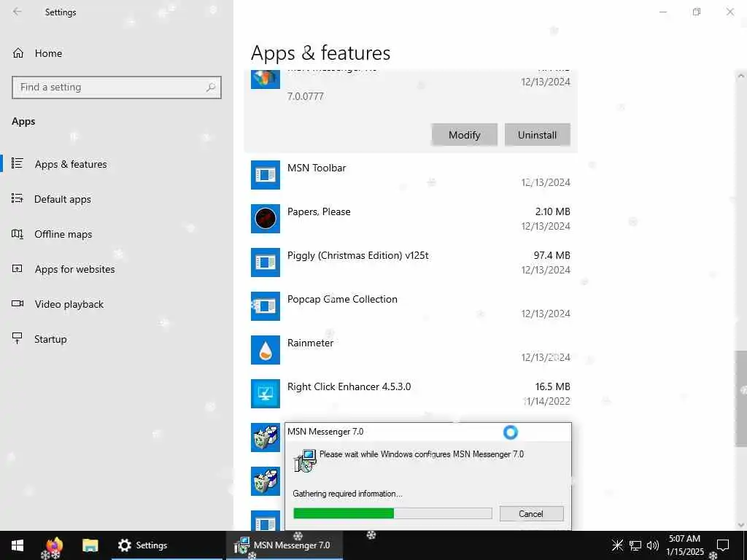
Task: Click the Default apps sidebar icon
Action: (x=18, y=198)
